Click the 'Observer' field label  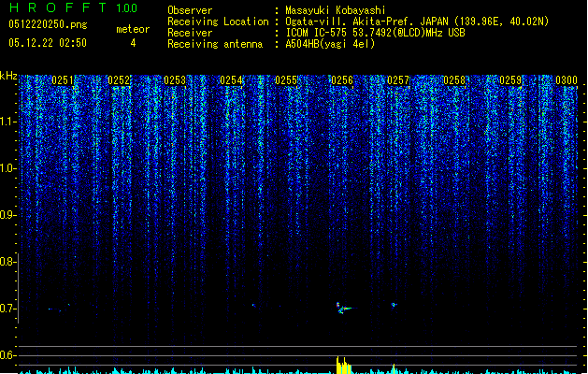click(190, 10)
